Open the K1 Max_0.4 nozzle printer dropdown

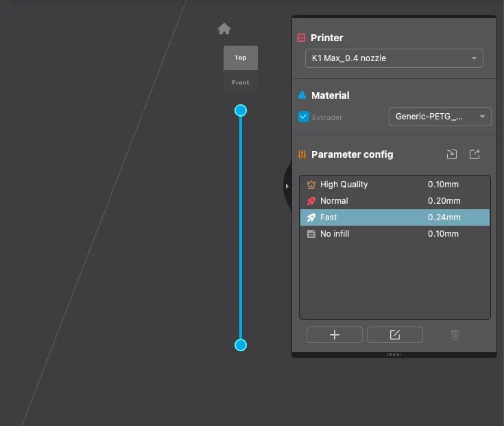pos(394,58)
